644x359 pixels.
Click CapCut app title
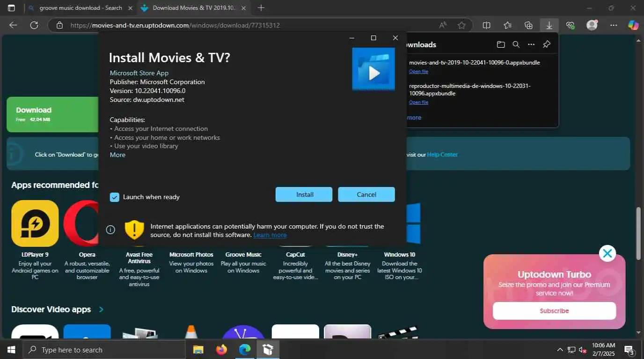coord(295,255)
